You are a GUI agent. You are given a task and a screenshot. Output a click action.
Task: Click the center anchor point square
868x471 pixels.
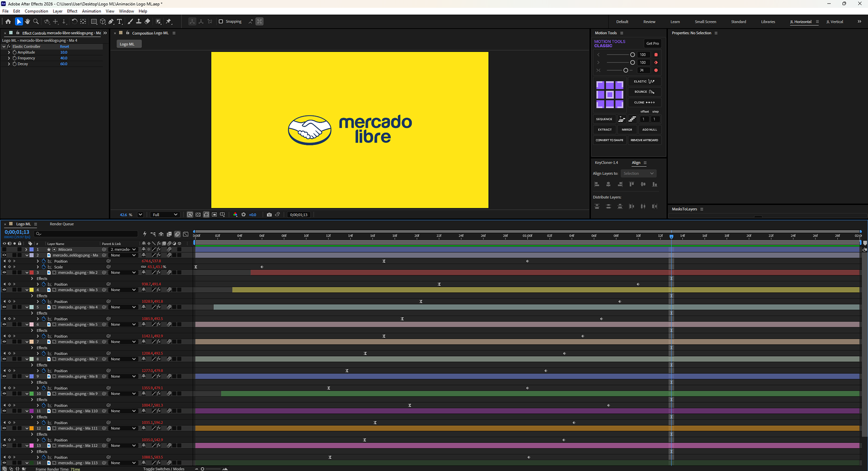610,95
